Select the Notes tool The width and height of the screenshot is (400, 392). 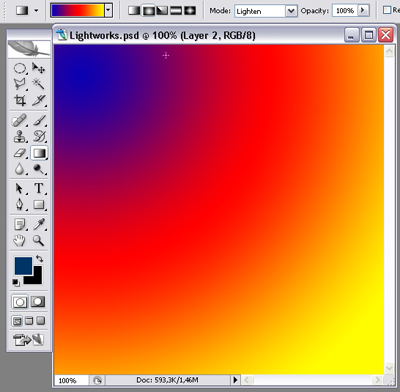pos(20,224)
